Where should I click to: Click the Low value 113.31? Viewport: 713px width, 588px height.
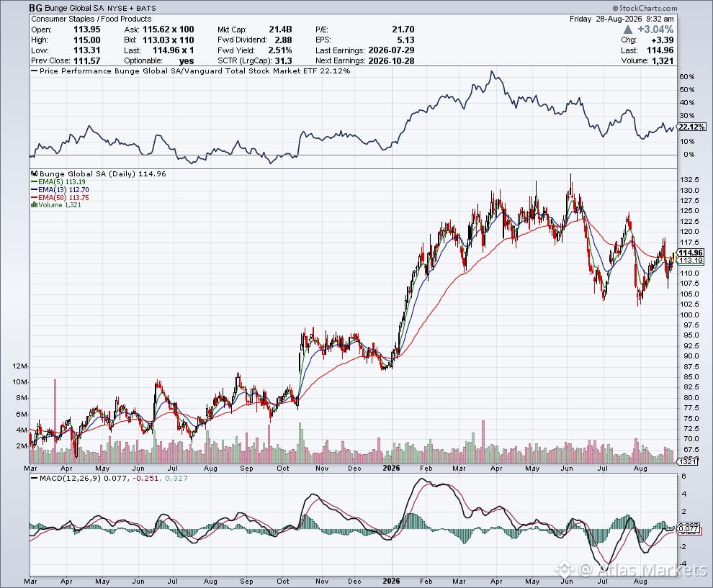pyautogui.click(x=87, y=50)
